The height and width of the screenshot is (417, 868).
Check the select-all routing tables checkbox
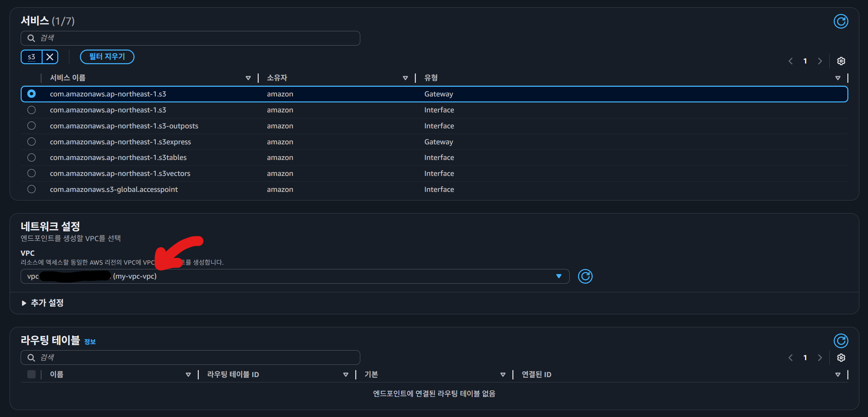click(31, 374)
